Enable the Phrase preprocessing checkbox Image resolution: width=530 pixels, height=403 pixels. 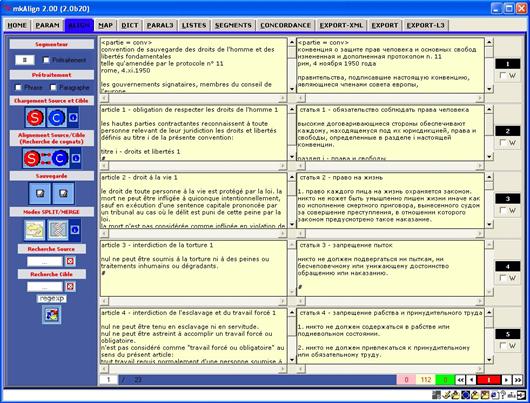coord(18,88)
